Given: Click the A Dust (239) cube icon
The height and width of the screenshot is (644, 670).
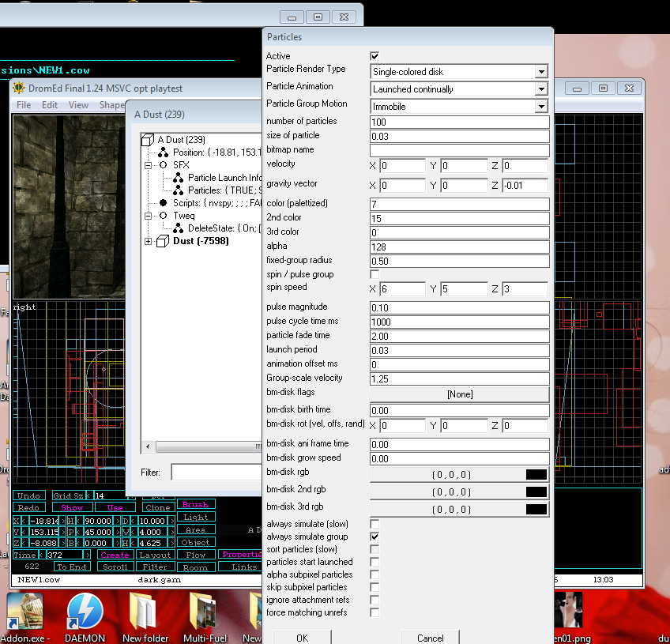Looking at the screenshot, I should click(x=148, y=140).
